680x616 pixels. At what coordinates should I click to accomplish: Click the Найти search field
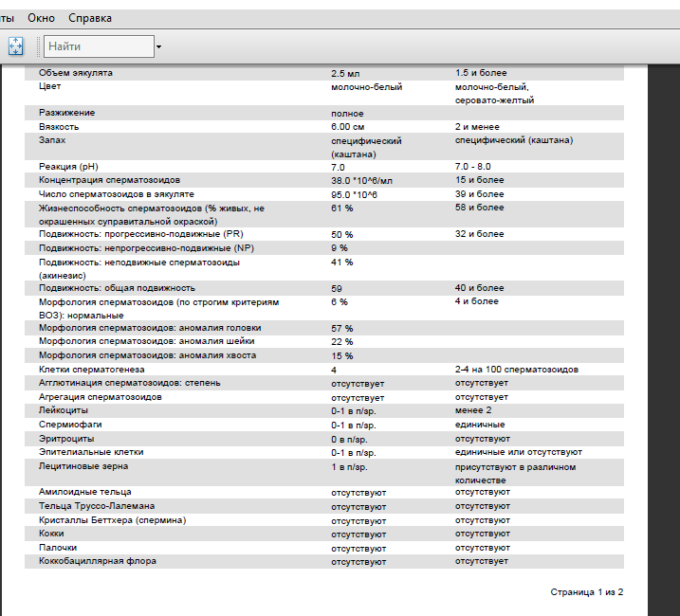[x=99, y=46]
